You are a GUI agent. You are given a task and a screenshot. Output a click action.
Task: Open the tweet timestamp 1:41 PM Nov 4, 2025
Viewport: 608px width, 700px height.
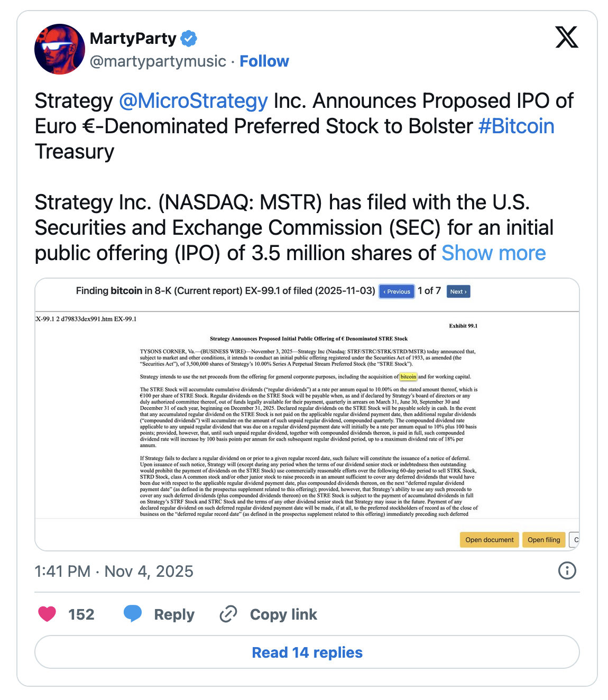click(x=114, y=571)
